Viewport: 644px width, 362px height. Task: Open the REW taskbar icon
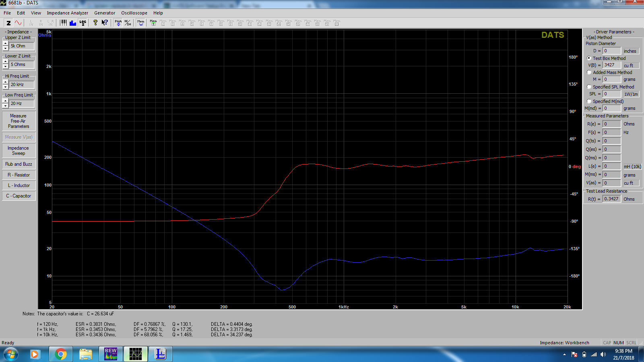pyautogui.click(x=111, y=354)
